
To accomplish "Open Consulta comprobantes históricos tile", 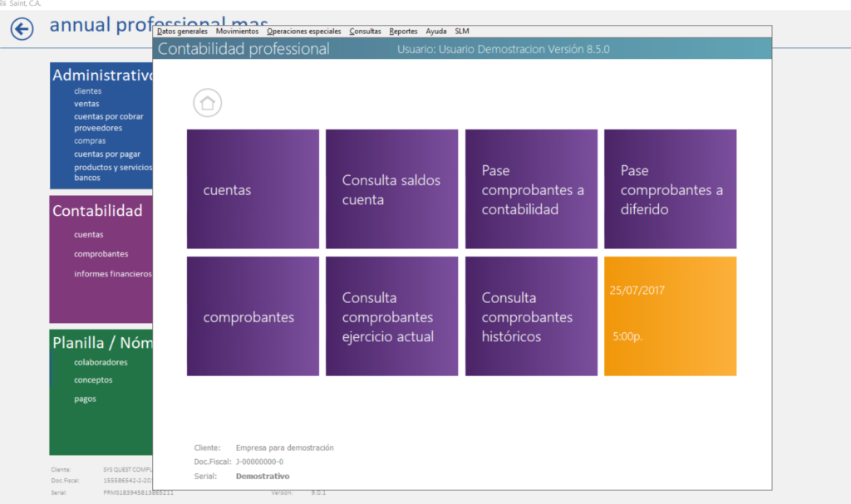I will click(x=531, y=316).
